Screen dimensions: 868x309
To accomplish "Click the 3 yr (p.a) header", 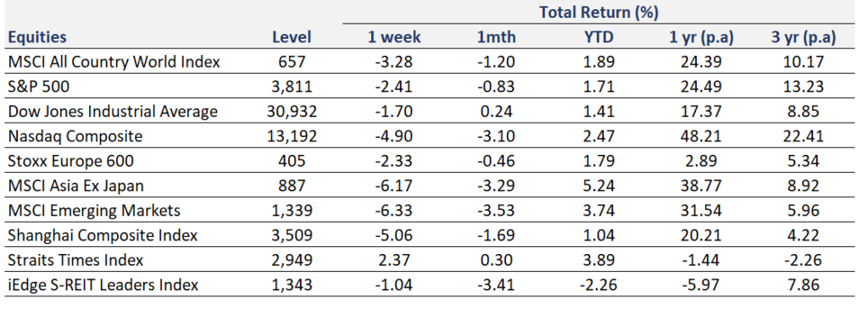I will [x=804, y=37].
